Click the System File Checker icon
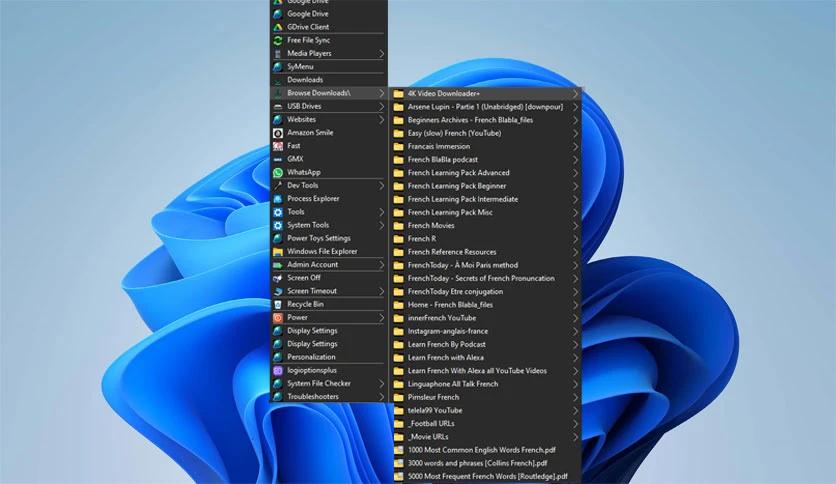The image size is (836, 484). [278, 384]
